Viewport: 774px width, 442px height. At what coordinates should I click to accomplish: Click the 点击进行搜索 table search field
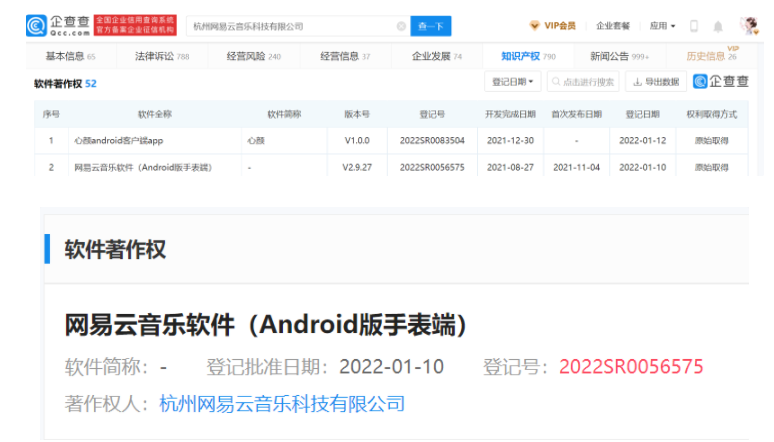point(583,81)
